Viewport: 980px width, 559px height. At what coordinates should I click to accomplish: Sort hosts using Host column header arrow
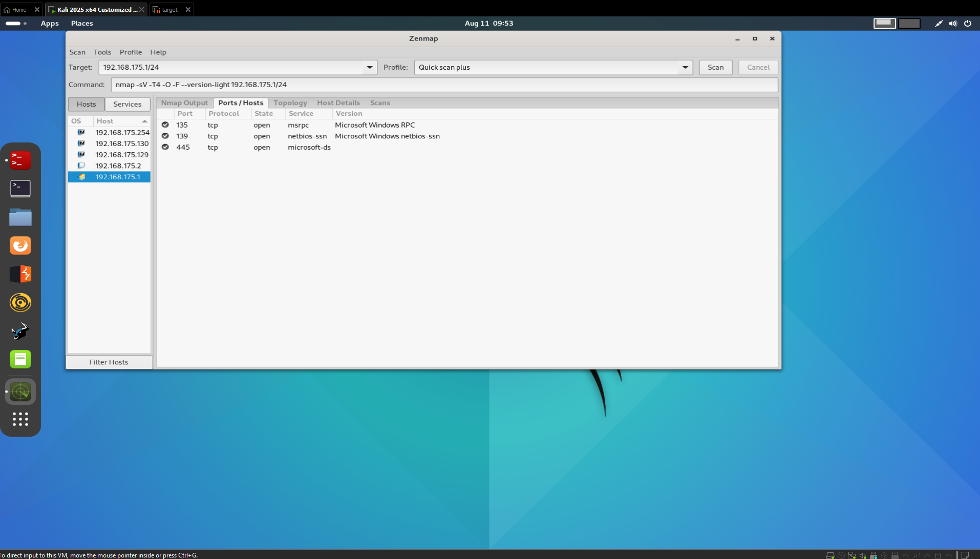tap(145, 121)
